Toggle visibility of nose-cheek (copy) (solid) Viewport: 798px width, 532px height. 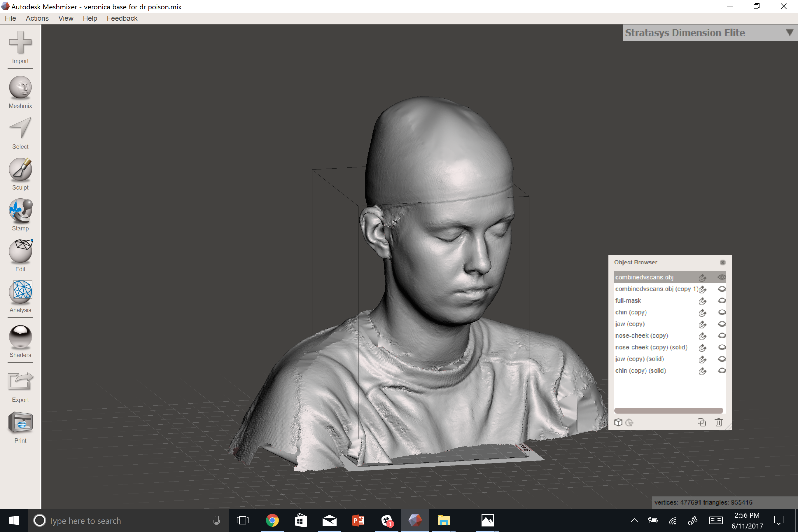722,347
